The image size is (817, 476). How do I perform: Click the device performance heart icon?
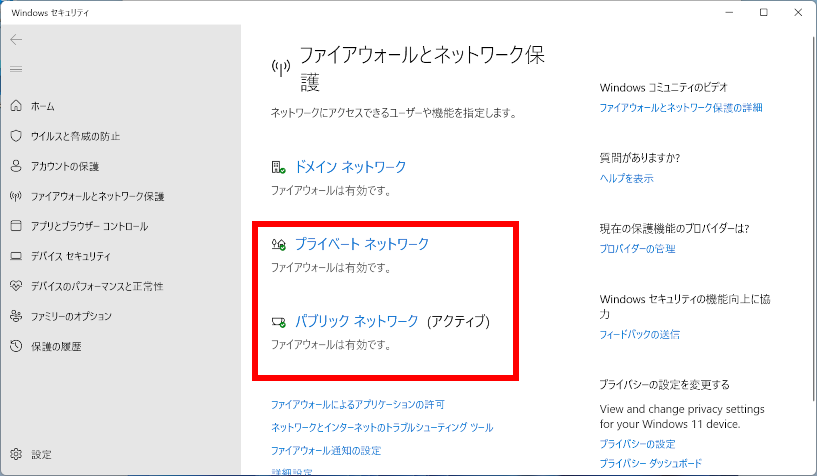(x=16, y=285)
